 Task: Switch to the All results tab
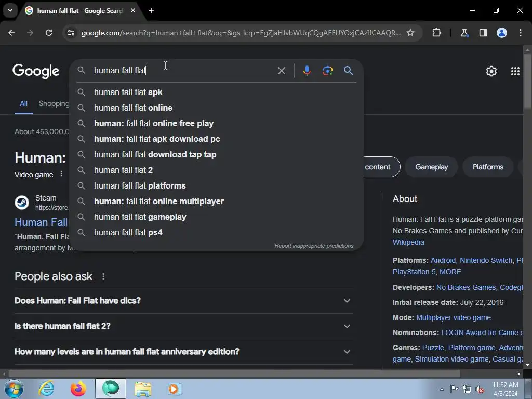[x=23, y=104]
